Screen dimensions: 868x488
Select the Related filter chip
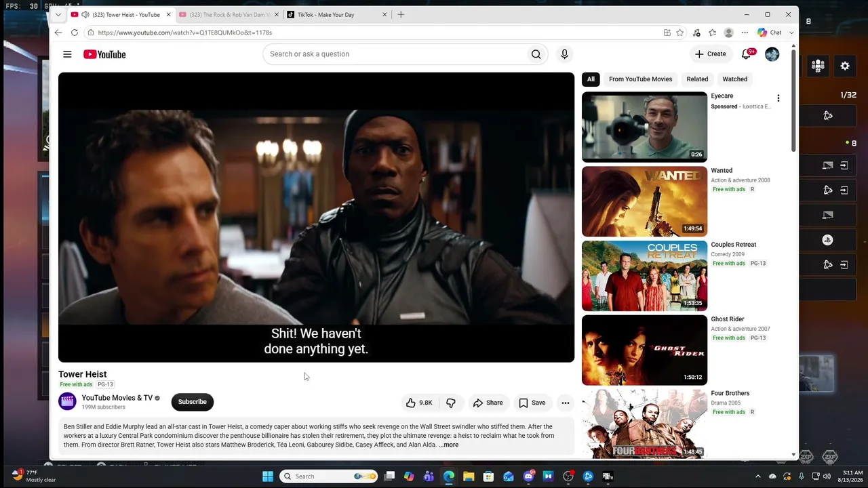click(x=697, y=79)
